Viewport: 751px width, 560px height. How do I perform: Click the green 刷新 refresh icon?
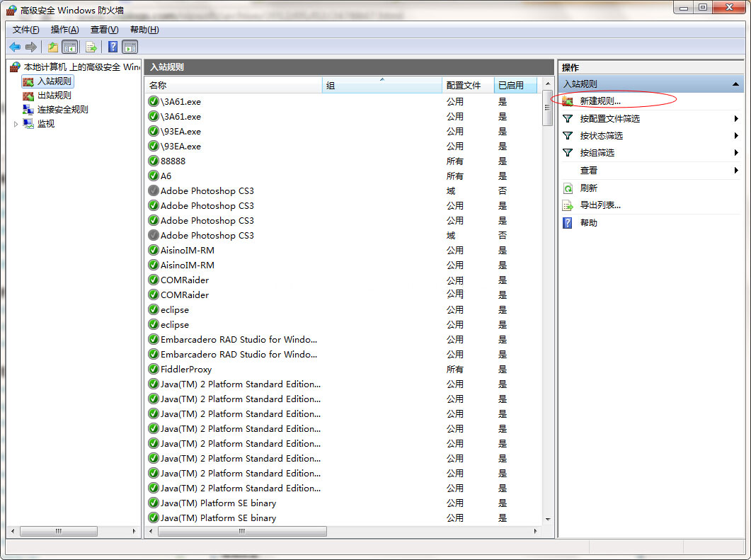click(x=568, y=188)
